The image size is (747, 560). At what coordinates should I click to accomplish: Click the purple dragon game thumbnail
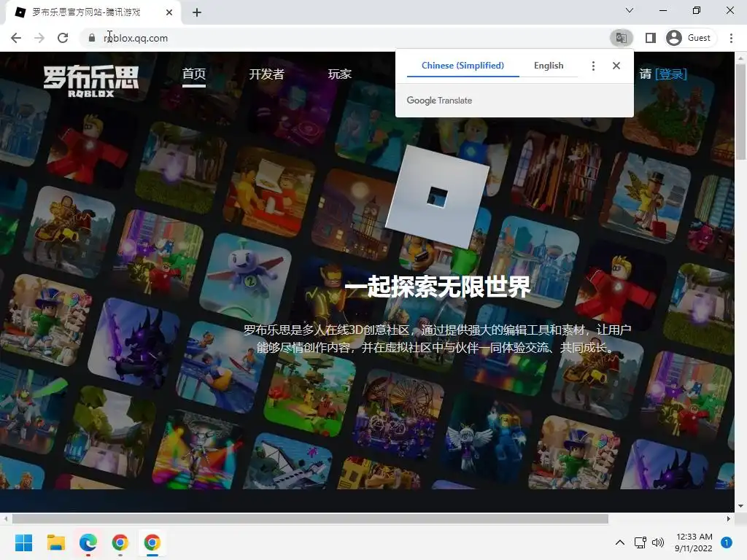coord(134,344)
